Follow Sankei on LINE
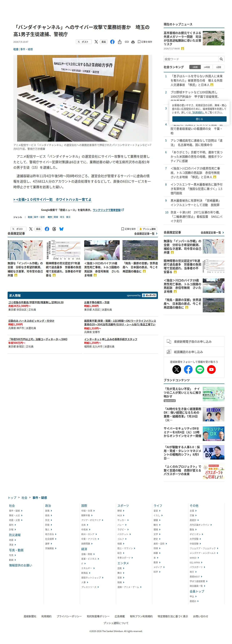The width and height of the screenshot is (232, 644). pyautogui.click(x=200, y=369)
